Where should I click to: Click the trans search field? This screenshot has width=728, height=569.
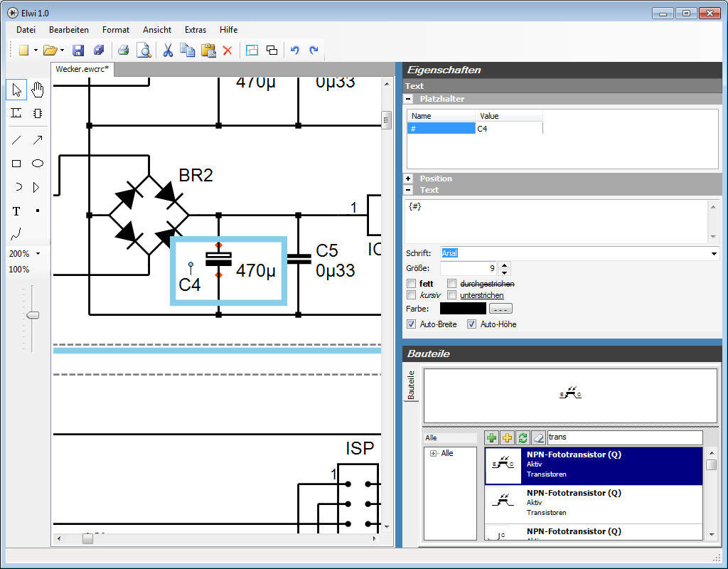click(625, 437)
